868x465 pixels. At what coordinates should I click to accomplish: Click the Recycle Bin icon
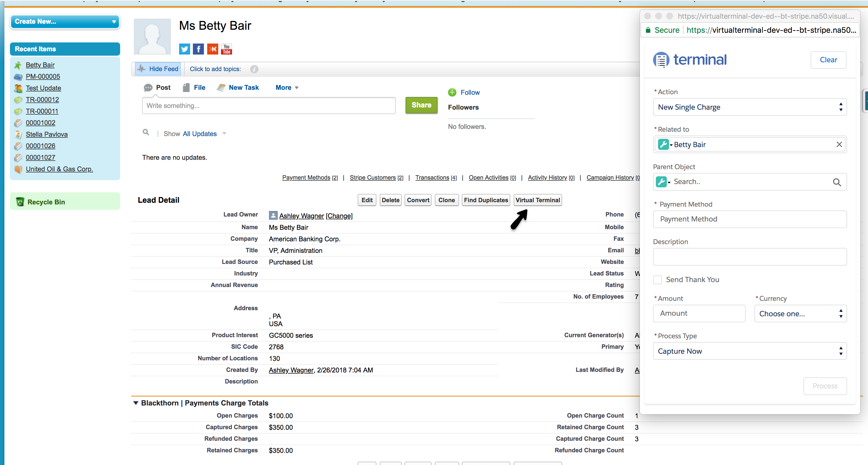(x=20, y=202)
